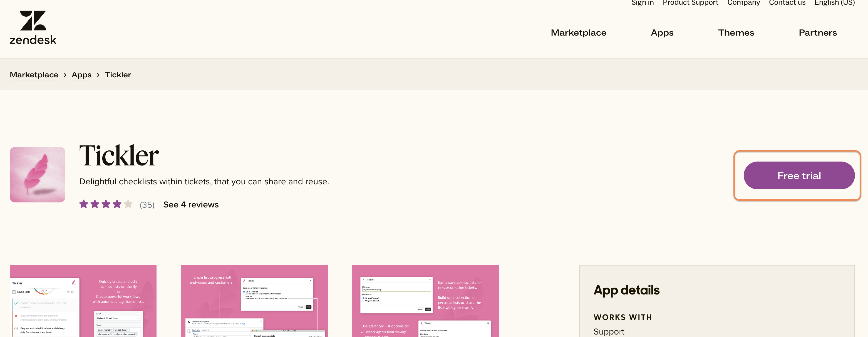The height and width of the screenshot is (337, 868).
Task: Select Apps in main navigation
Action: [662, 33]
